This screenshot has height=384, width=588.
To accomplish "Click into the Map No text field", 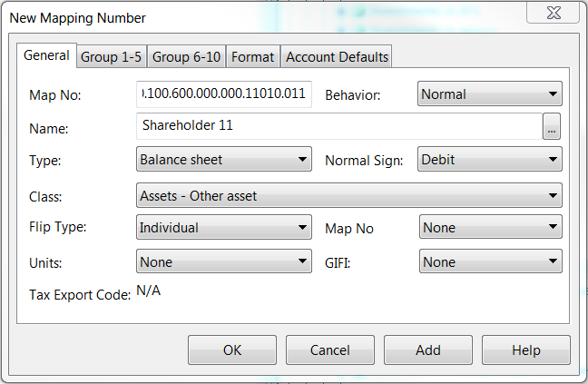I will tap(223, 94).
